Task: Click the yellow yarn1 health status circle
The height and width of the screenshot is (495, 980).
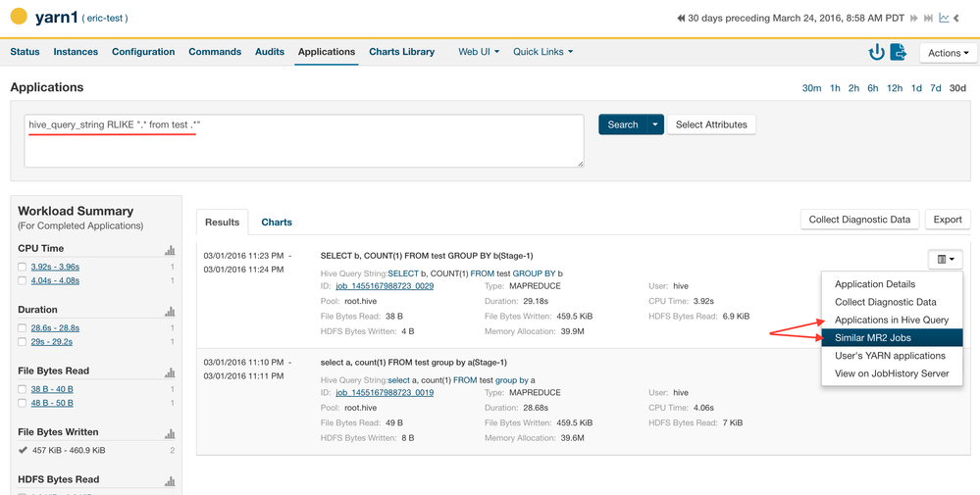Action: point(19,17)
